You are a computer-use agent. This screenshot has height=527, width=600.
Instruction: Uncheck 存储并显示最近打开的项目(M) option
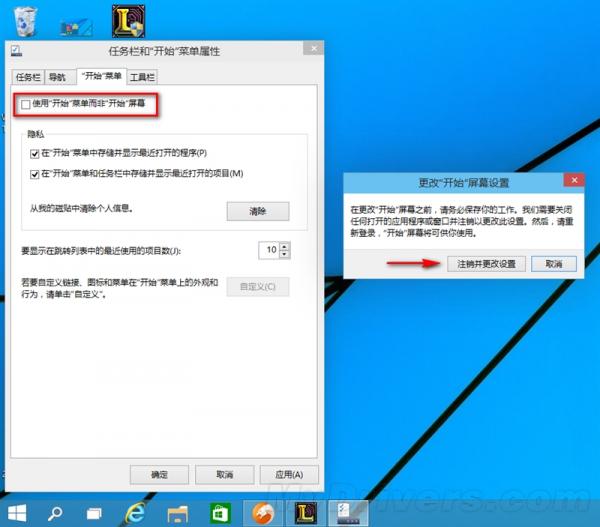pyautogui.click(x=35, y=174)
